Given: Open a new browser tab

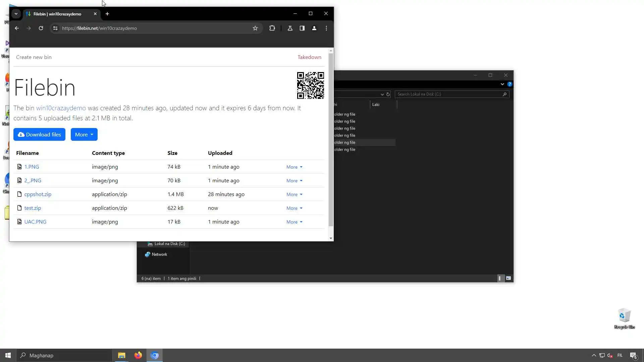Looking at the screenshot, I should (107, 14).
